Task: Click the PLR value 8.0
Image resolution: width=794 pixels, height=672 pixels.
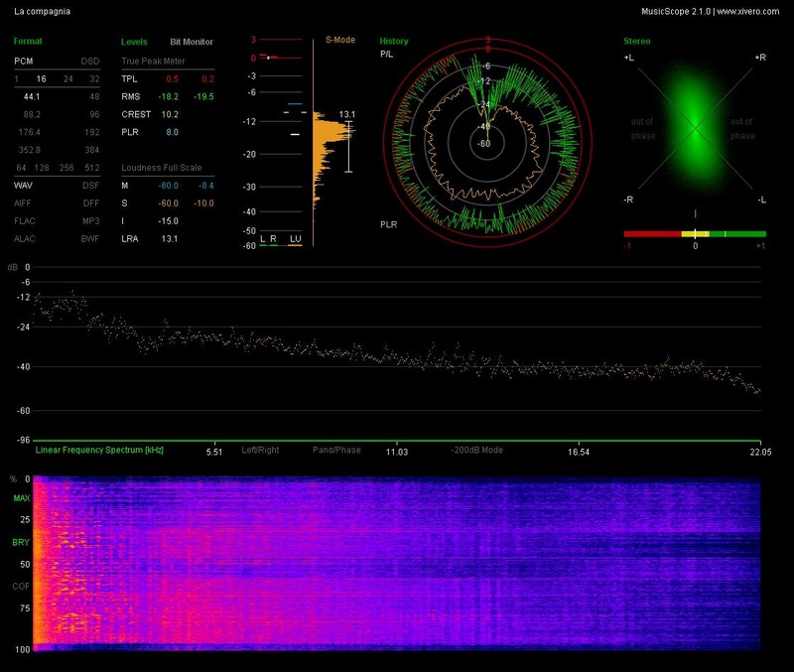Action: coord(172,132)
